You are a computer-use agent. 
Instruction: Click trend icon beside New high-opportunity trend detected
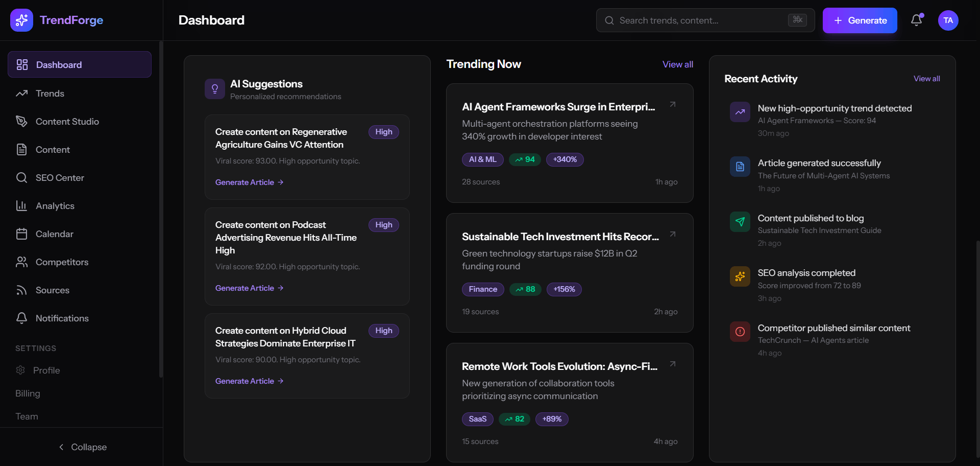[740, 112]
